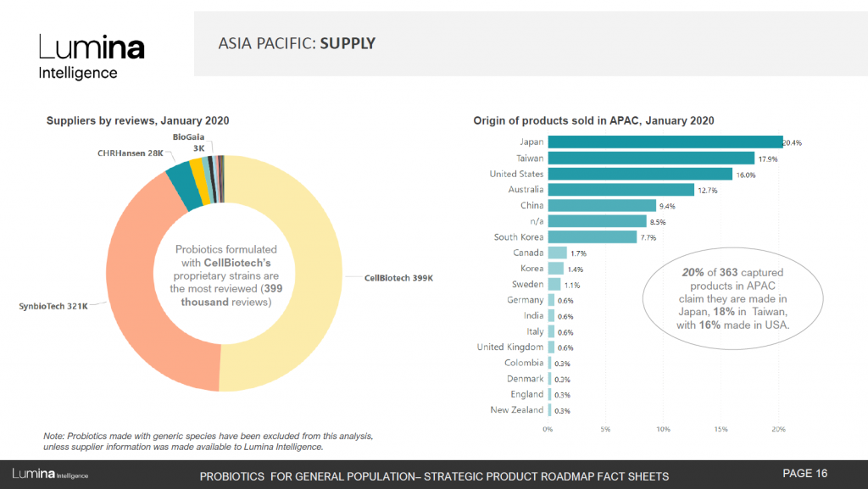Select the "England" axis label
The image size is (868, 489).
527,394
